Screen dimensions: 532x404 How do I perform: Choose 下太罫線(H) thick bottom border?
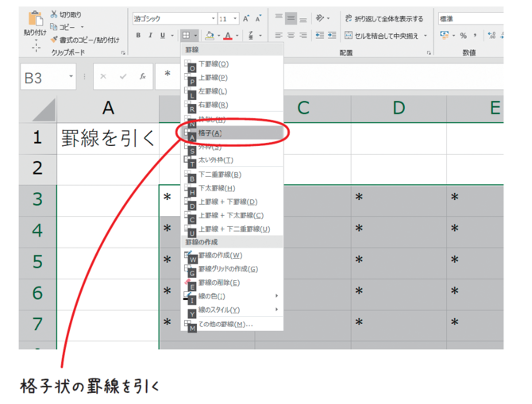(233, 188)
